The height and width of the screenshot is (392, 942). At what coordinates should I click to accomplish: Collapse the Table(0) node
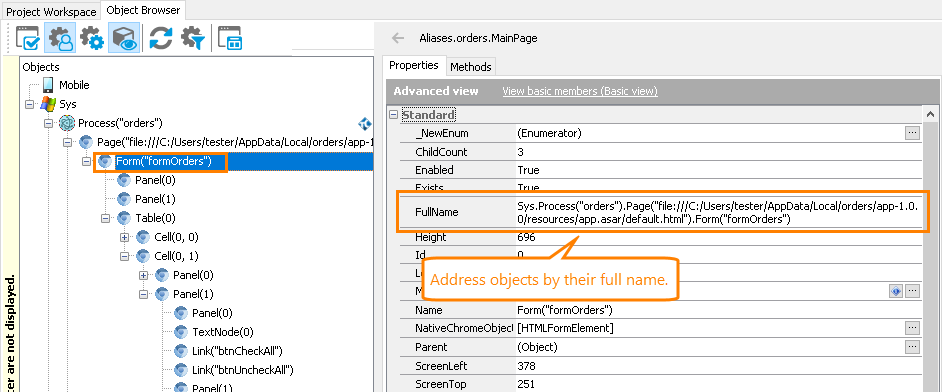pos(106,218)
